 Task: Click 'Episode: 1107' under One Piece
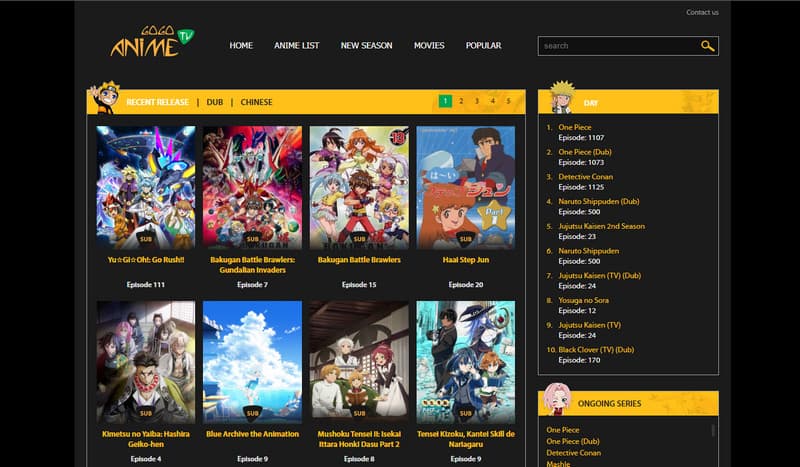581,138
